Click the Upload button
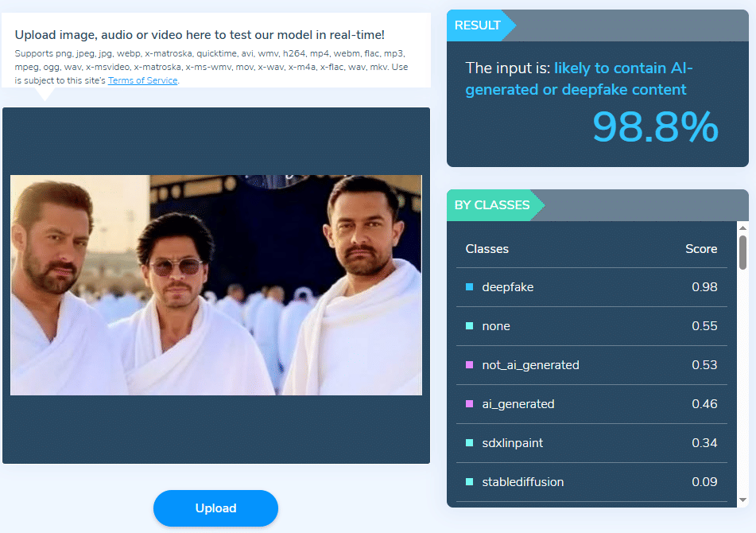Screen dimensions: 756x533 point(215,508)
